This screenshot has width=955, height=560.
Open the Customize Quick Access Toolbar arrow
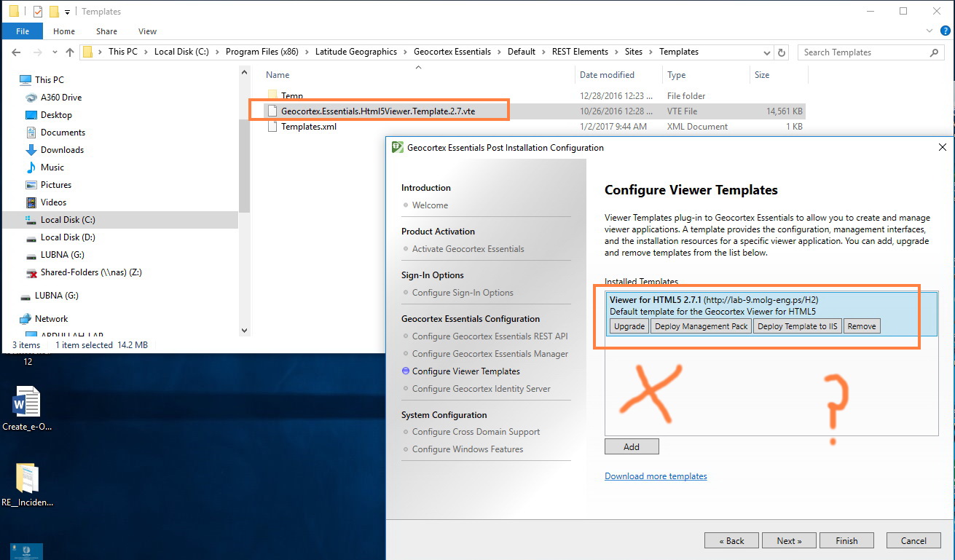point(68,12)
